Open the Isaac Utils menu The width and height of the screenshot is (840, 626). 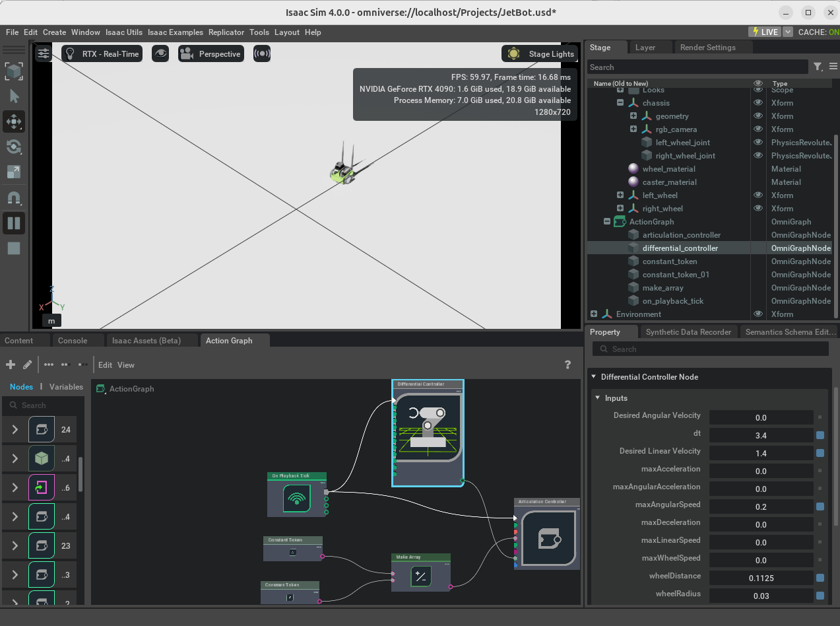[x=124, y=32]
